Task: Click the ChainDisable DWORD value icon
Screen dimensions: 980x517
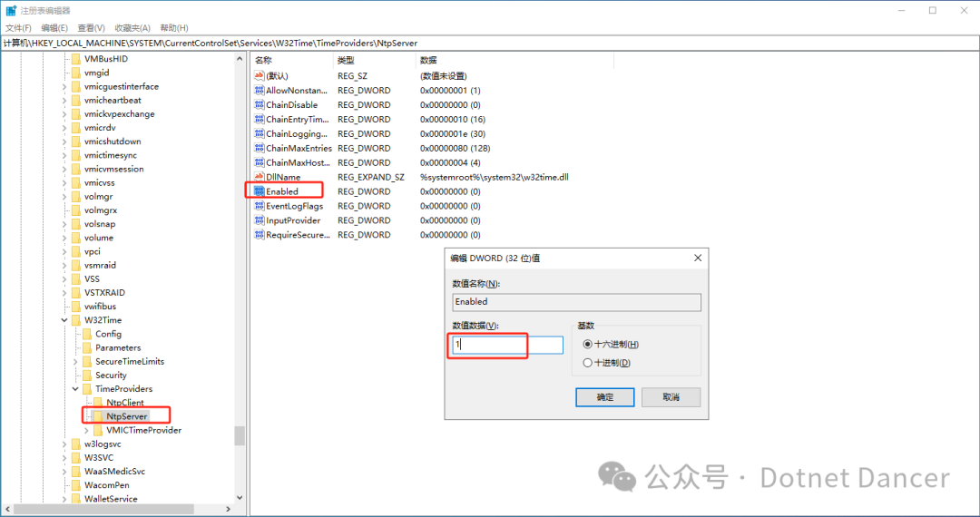Action: (259, 104)
